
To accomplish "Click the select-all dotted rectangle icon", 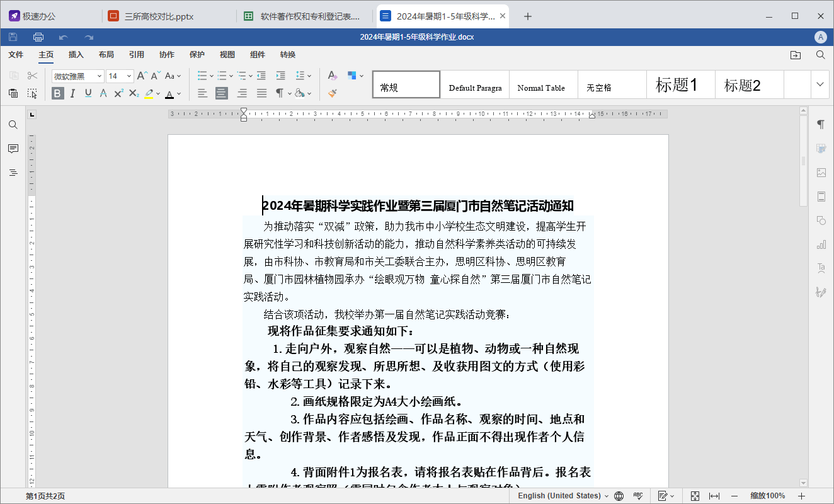I will tap(33, 93).
